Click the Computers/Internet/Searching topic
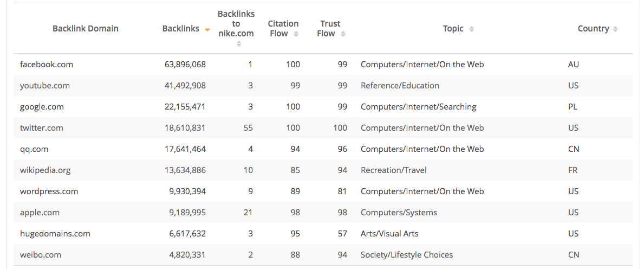Image resolution: width=644 pixels, height=269 pixels. (x=419, y=106)
